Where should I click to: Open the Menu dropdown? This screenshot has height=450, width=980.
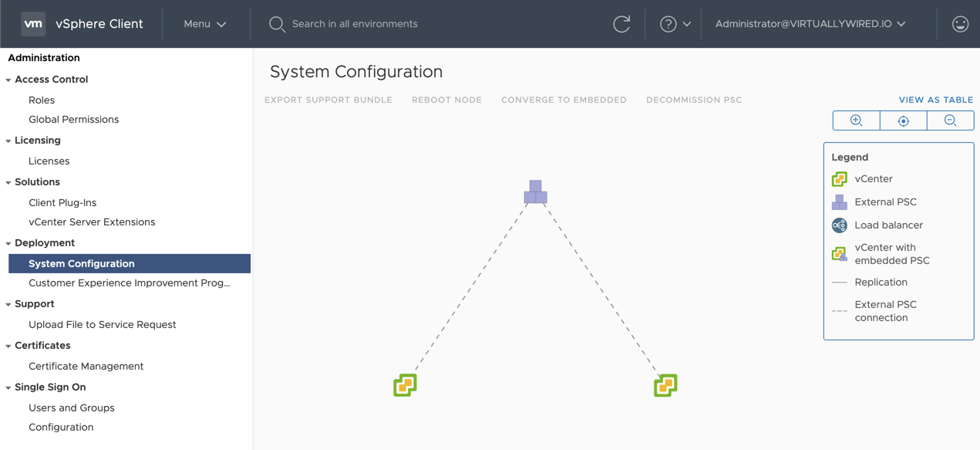(204, 24)
